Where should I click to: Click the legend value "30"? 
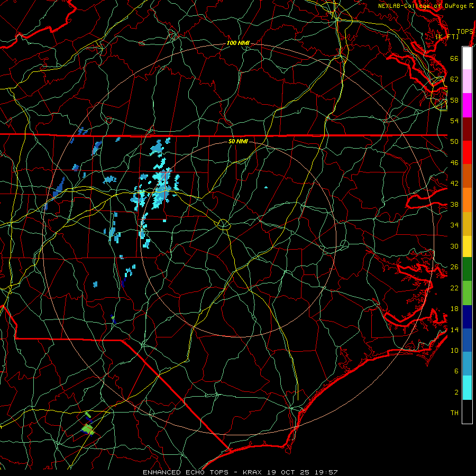point(454,246)
